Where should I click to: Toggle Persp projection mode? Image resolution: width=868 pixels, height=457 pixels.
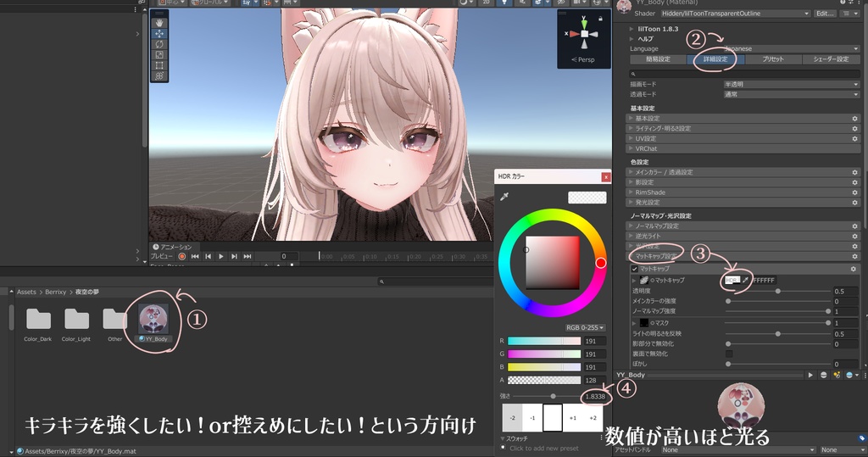pyautogui.click(x=583, y=60)
